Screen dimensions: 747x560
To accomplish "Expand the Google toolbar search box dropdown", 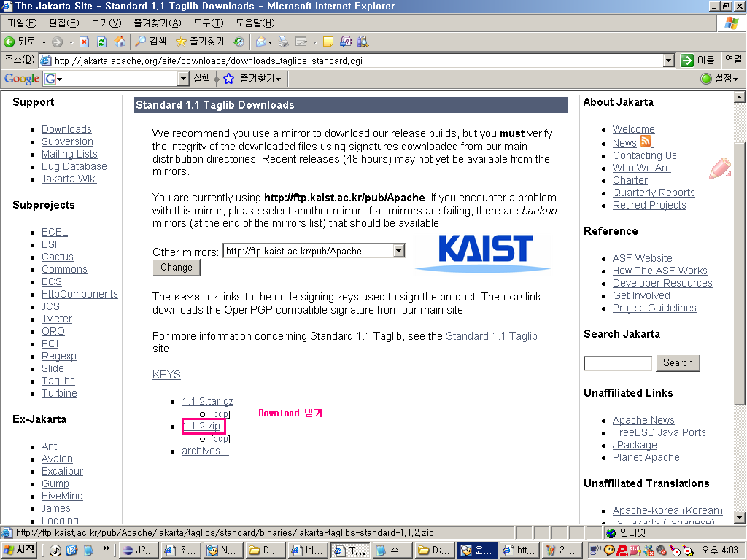I will (x=184, y=79).
